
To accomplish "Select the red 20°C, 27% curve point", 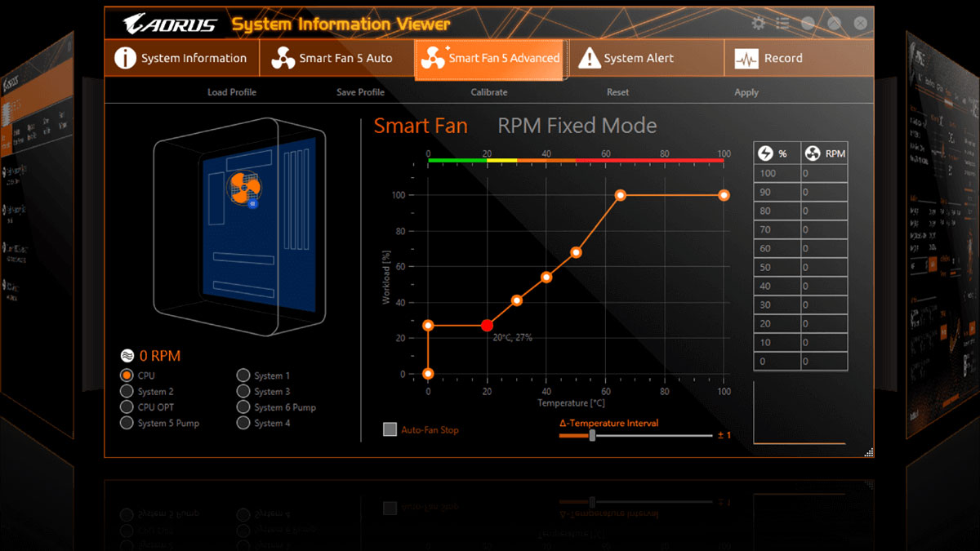I will [x=488, y=326].
